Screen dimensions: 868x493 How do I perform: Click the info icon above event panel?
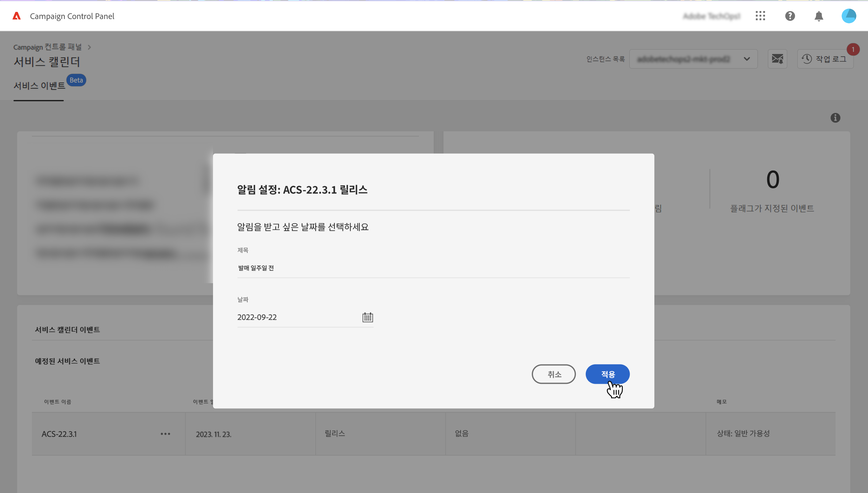835,118
